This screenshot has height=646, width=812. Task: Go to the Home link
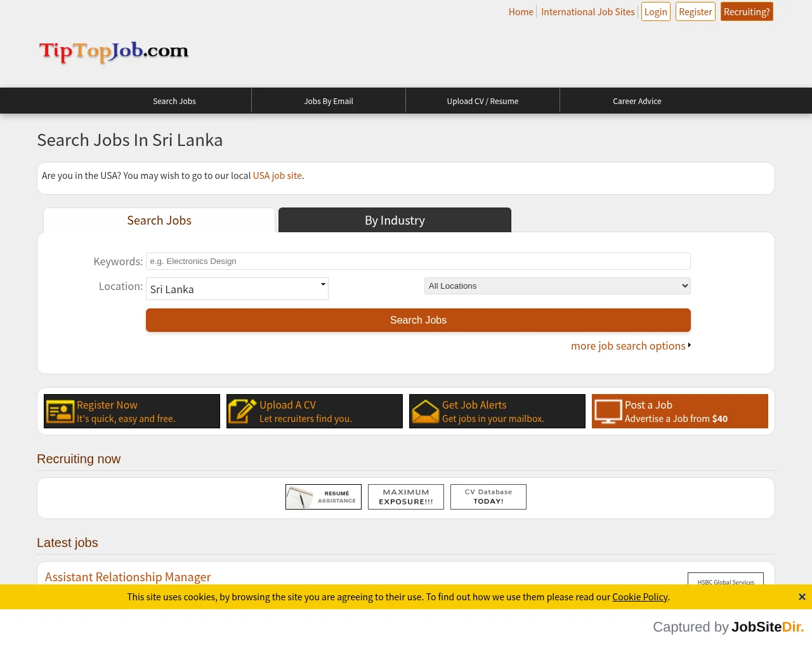point(521,12)
